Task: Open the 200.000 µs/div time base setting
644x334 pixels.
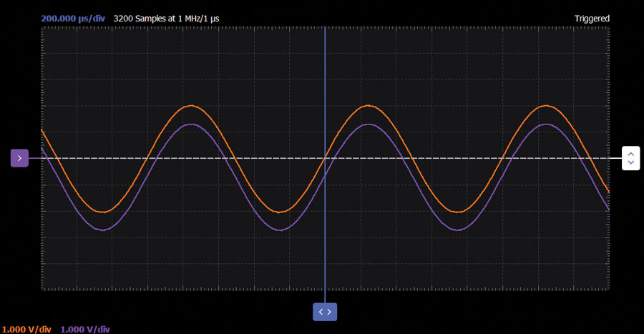Action: (x=73, y=18)
